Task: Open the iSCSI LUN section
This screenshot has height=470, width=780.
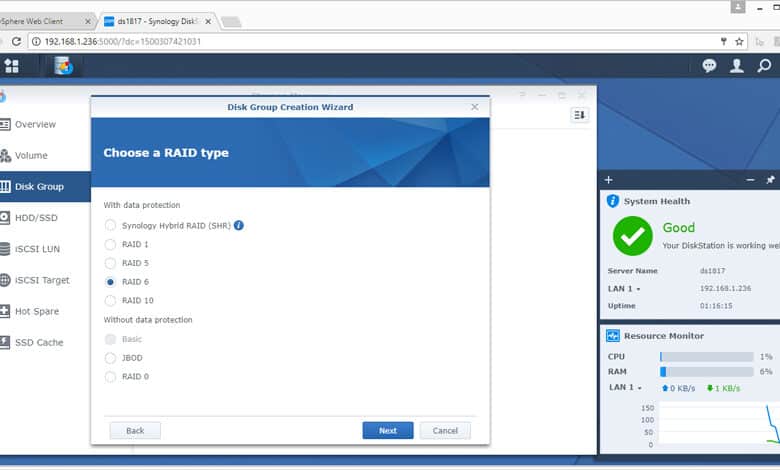Action: pos(37,249)
